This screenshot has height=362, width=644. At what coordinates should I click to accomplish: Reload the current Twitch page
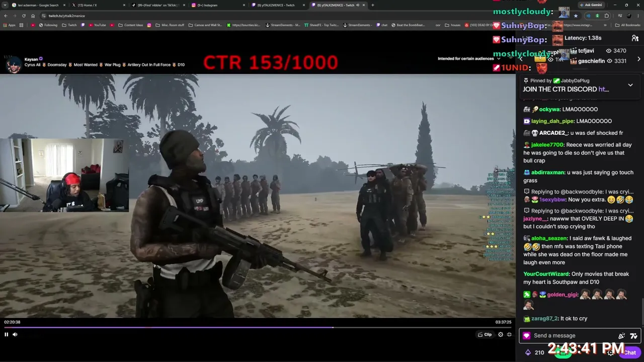tap(24, 16)
